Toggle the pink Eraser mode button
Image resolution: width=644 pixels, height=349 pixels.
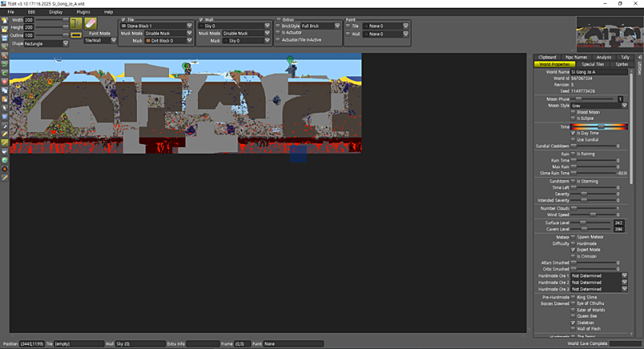tap(90, 23)
